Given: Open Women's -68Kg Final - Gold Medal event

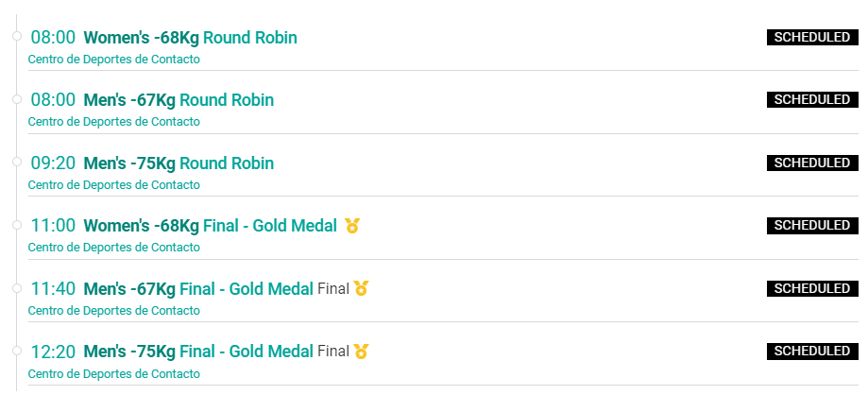Looking at the screenshot, I should coord(211,226).
